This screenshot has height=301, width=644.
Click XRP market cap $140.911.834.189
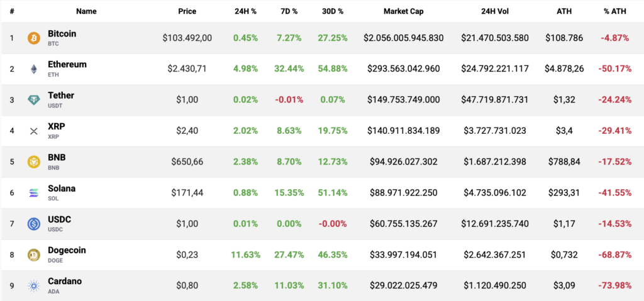point(403,131)
